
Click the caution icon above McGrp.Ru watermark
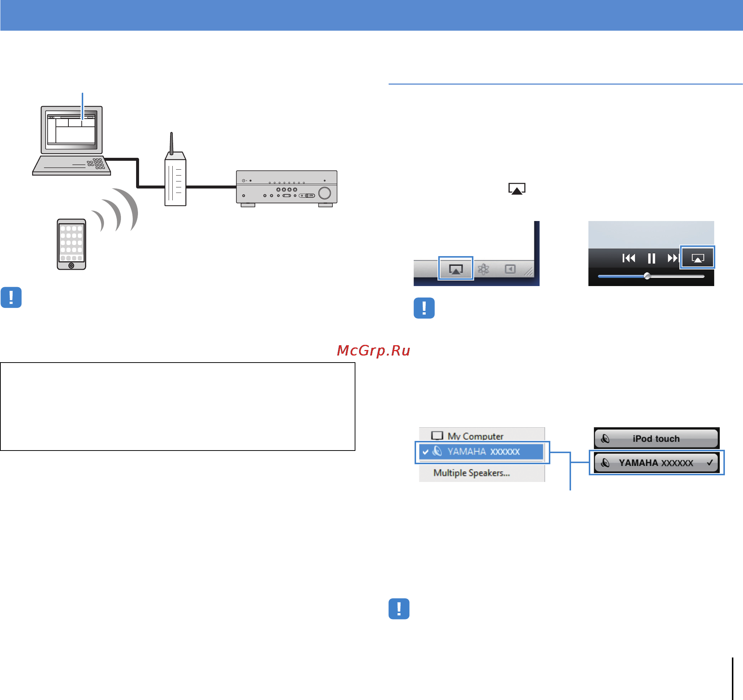(424, 308)
